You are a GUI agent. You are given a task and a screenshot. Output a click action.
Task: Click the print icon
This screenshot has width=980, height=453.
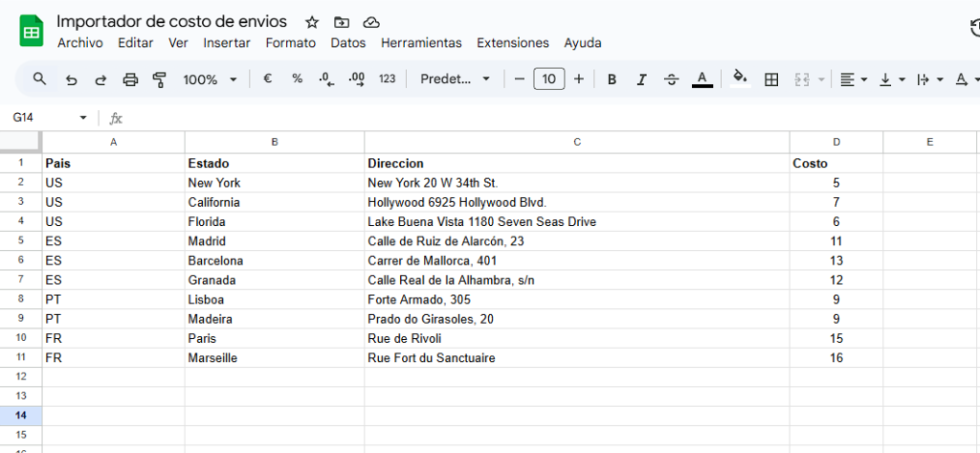tap(130, 79)
